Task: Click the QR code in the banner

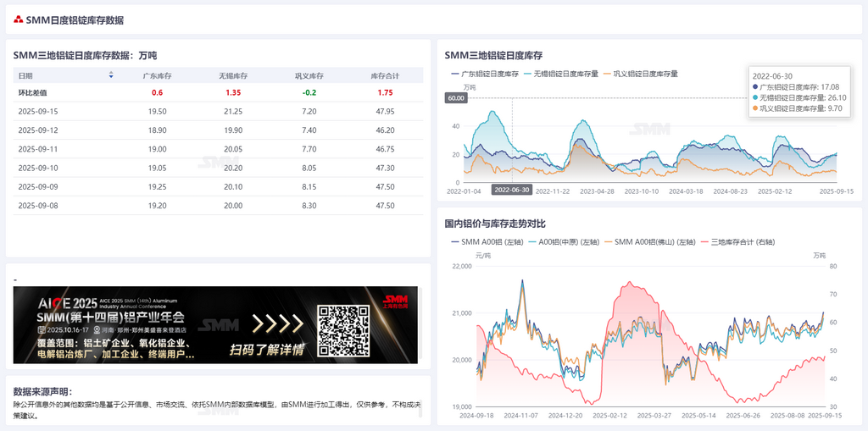Action: click(x=344, y=331)
